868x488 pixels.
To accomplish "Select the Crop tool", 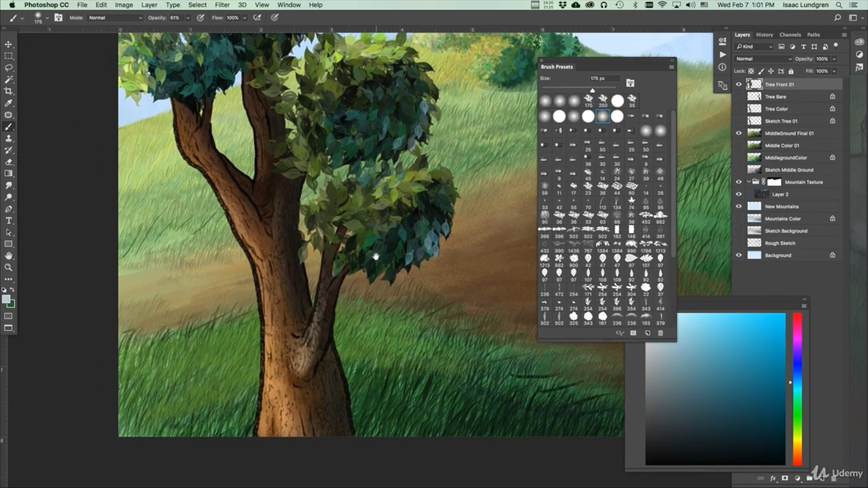I will coord(9,91).
